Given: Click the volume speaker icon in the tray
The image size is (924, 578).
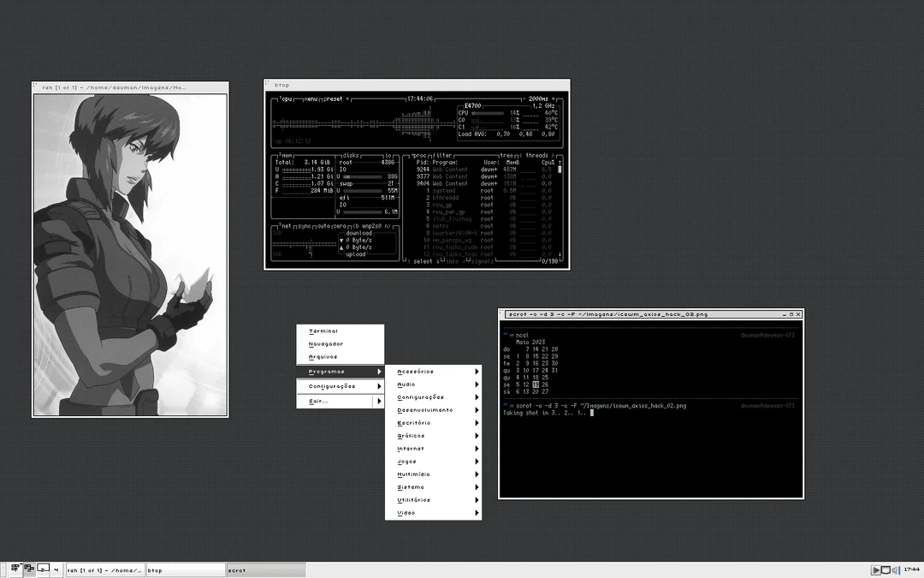Looking at the screenshot, I should (895, 569).
